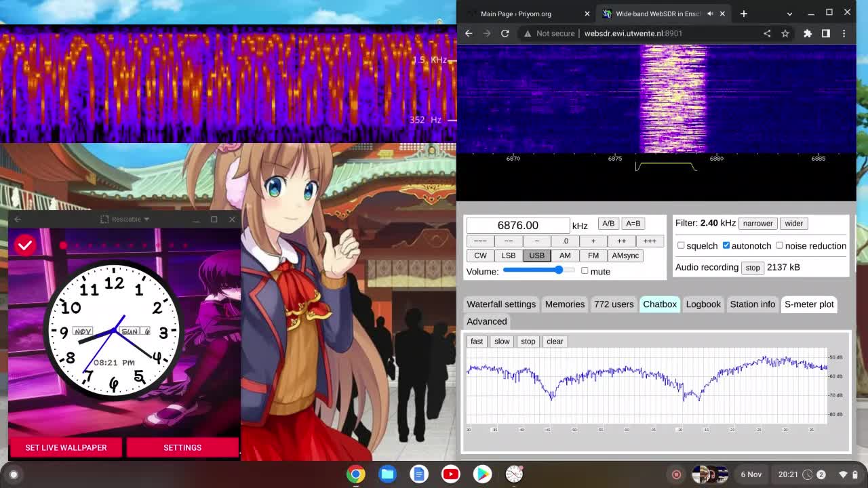Select CW mode
The image size is (868, 488).
click(x=480, y=256)
